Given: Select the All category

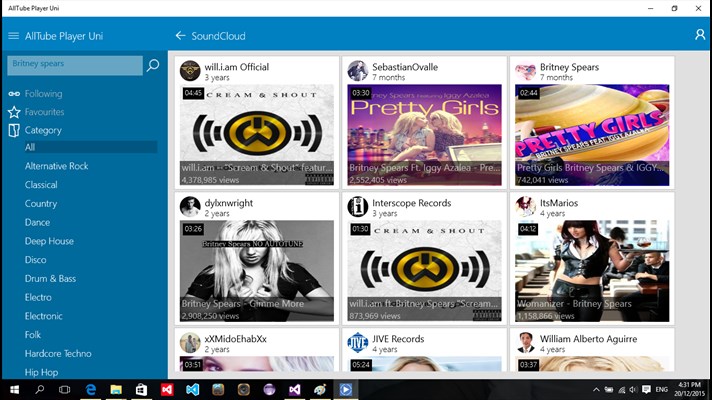Looking at the screenshot, I should coord(90,147).
